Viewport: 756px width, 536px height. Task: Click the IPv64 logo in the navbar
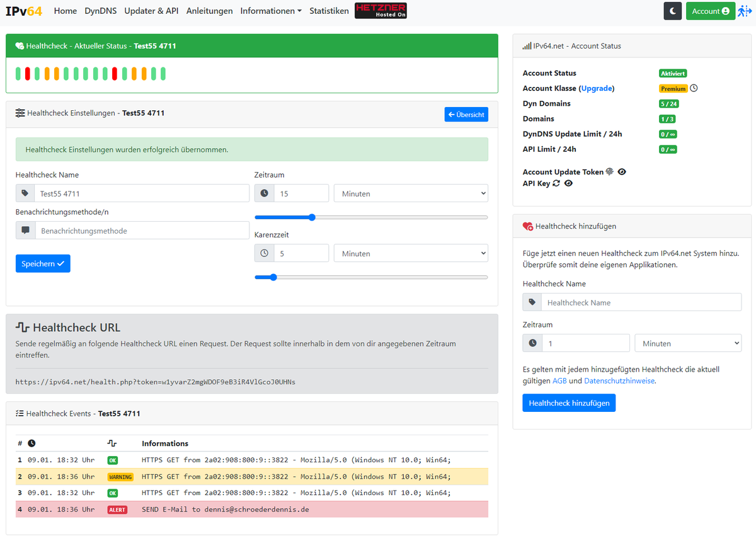24,11
